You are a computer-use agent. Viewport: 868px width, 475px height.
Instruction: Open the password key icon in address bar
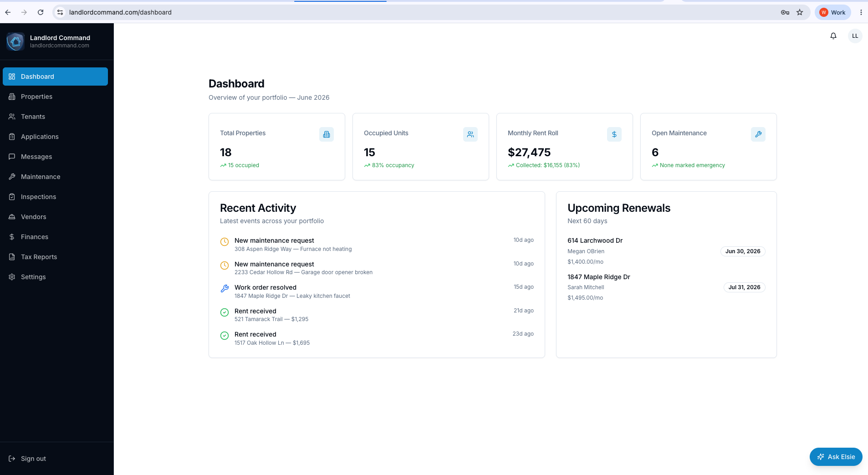tap(785, 12)
